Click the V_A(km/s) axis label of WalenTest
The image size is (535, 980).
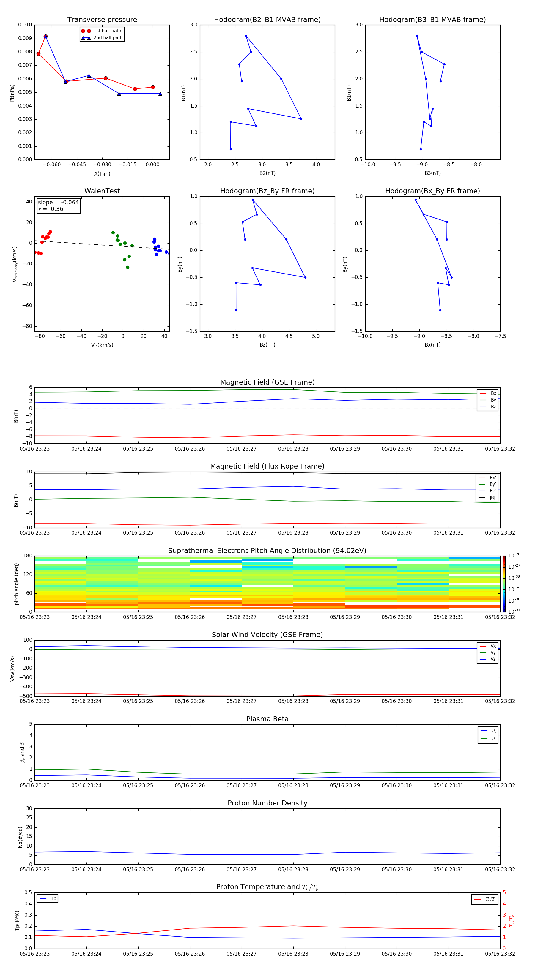coord(102,345)
